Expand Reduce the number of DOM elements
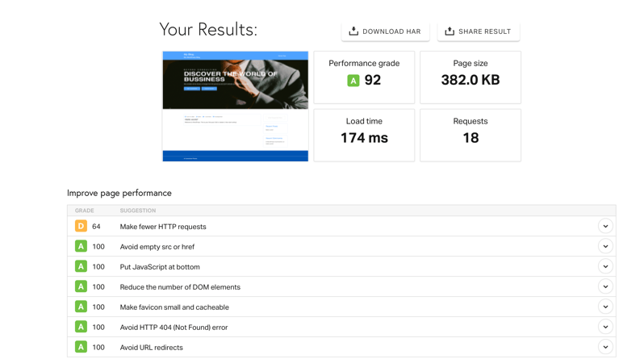Screen dimensions: 644x359 tap(605, 286)
